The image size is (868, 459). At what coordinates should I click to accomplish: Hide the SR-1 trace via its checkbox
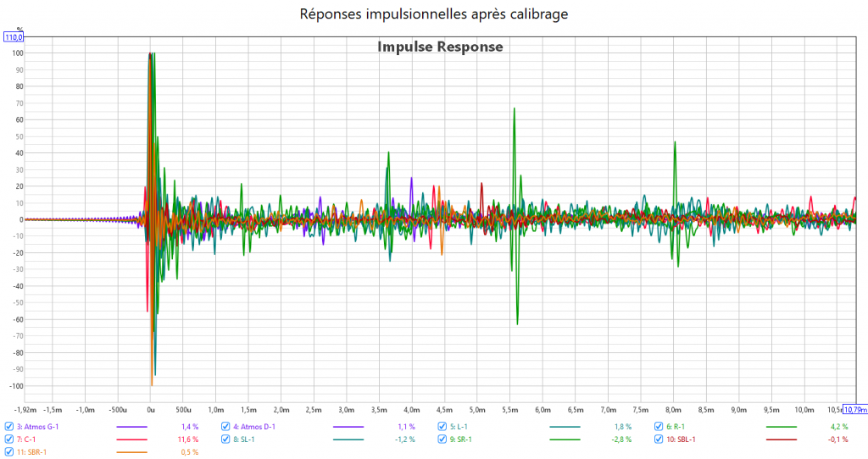(443, 440)
